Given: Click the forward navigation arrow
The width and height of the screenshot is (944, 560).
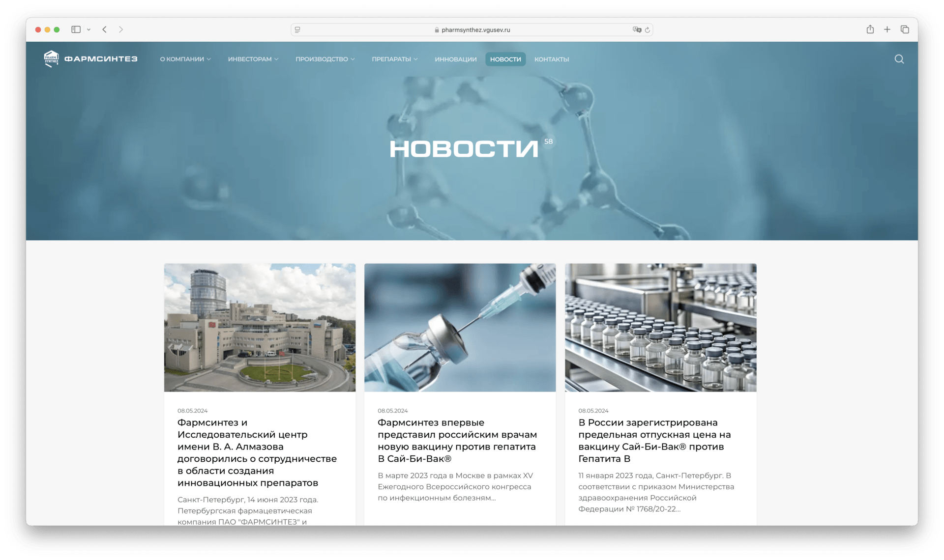Looking at the screenshot, I should [121, 29].
